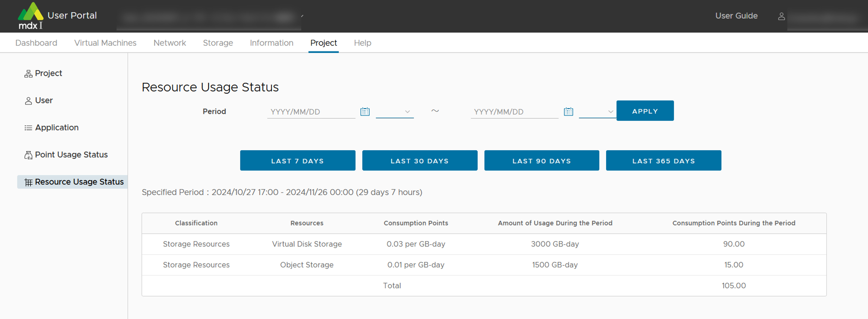Switch to the Virtual Machines tab
The image size is (868, 319).
click(x=105, y=43)
